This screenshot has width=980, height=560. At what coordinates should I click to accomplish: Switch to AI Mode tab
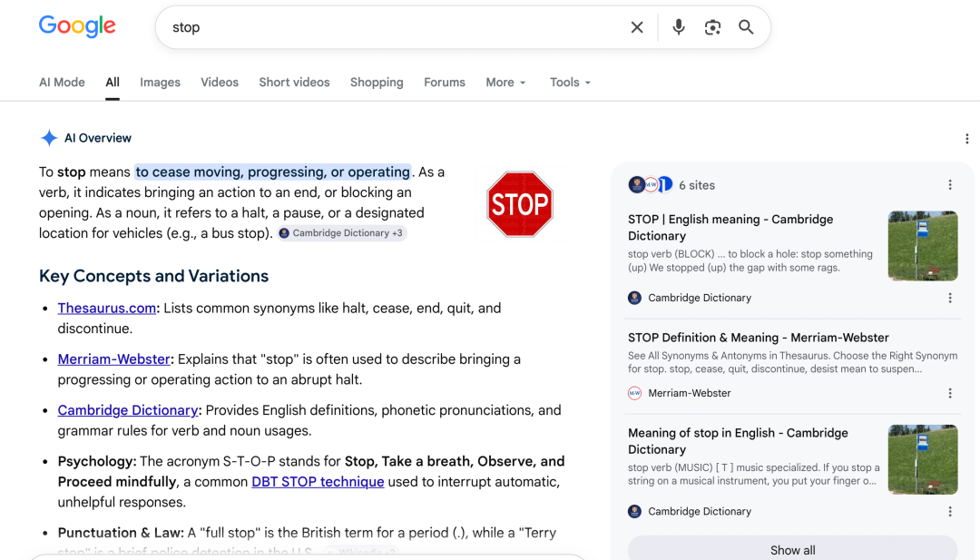(x=62, y=83)
